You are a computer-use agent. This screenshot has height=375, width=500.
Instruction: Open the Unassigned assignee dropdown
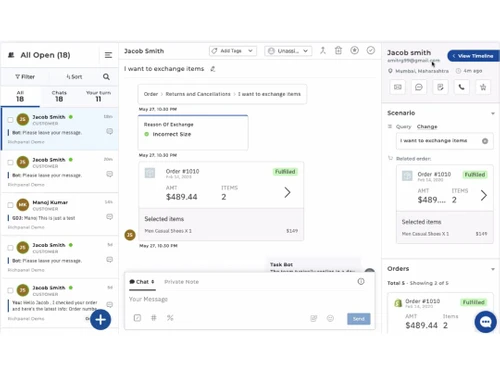[288, 51]
